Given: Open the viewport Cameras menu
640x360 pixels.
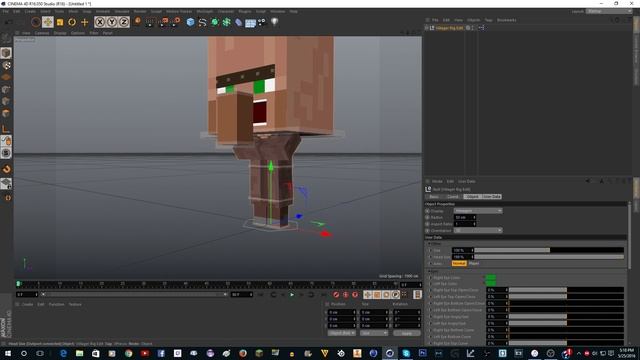Looking at the screenshot, I should [42, 33].
